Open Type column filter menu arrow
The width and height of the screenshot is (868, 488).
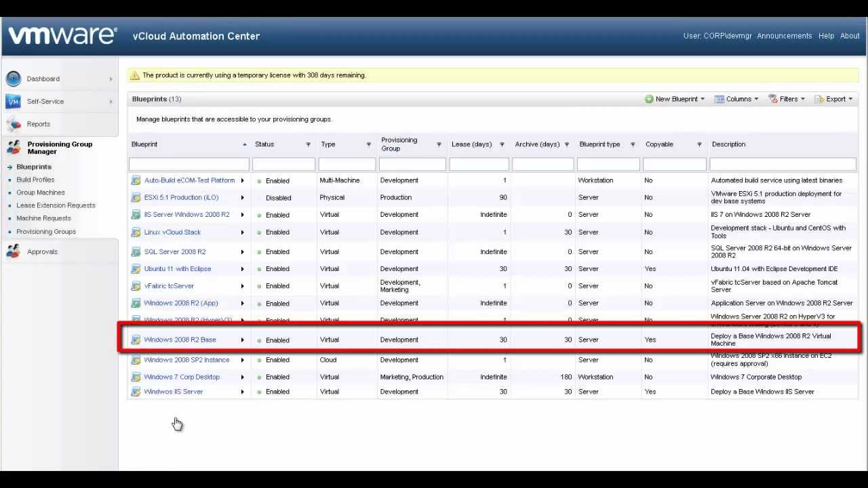coord(368,144)
